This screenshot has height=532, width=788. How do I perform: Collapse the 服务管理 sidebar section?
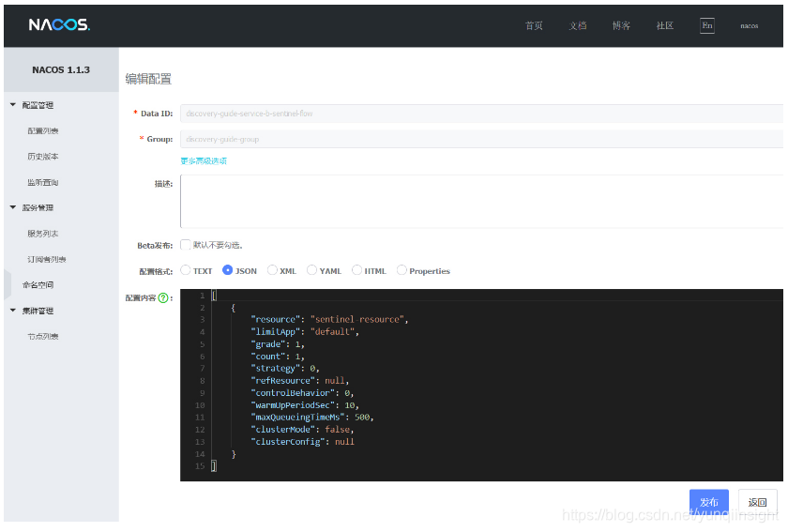(x=13, y=207)
